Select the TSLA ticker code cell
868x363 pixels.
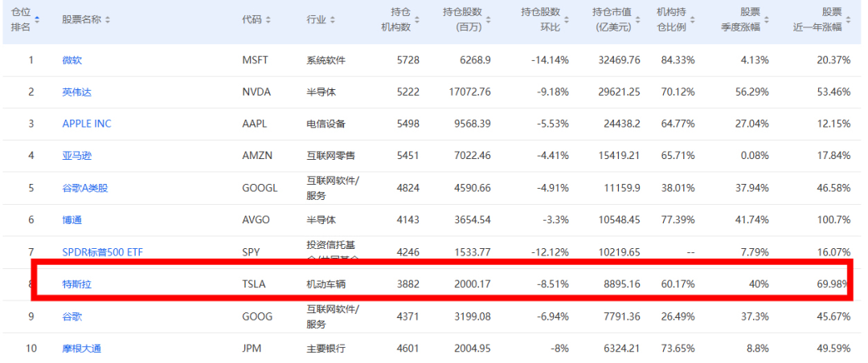pyautogui.click(x=253, y=284)
